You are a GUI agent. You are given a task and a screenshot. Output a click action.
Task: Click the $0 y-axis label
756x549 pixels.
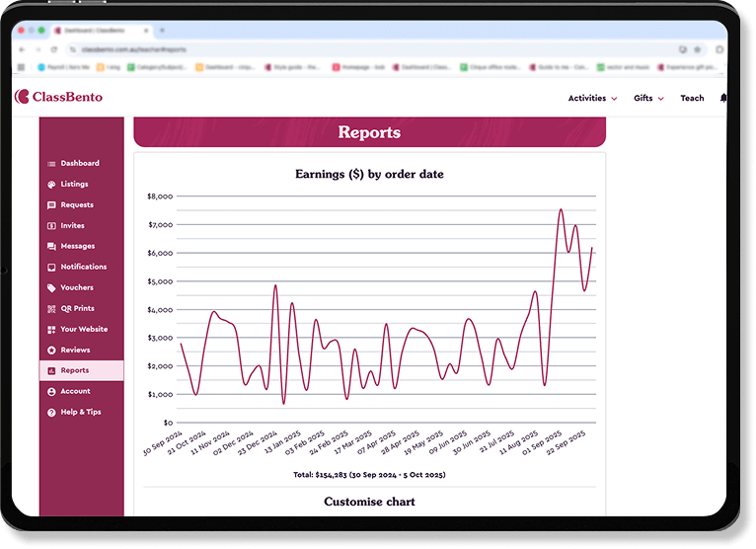click(168, 423)
